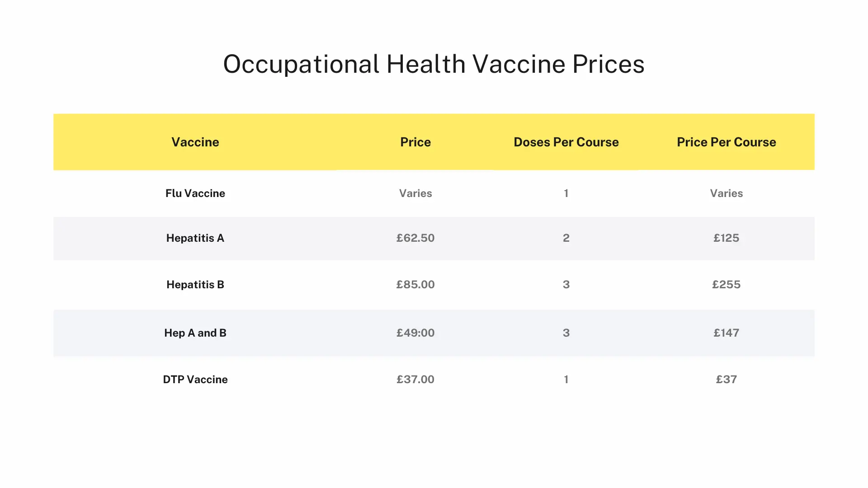
Task: Select the Hepatitis B row label
Action: (x=195, y=285)
